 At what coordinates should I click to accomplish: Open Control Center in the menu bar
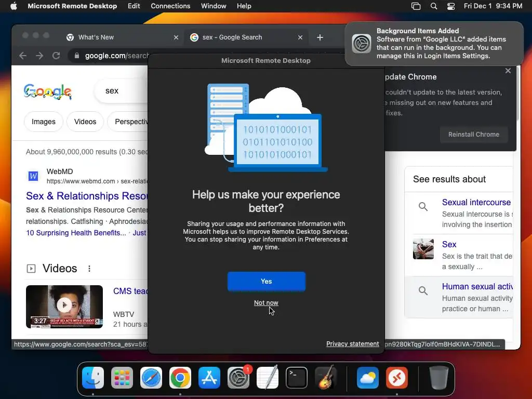pos(450,6)
